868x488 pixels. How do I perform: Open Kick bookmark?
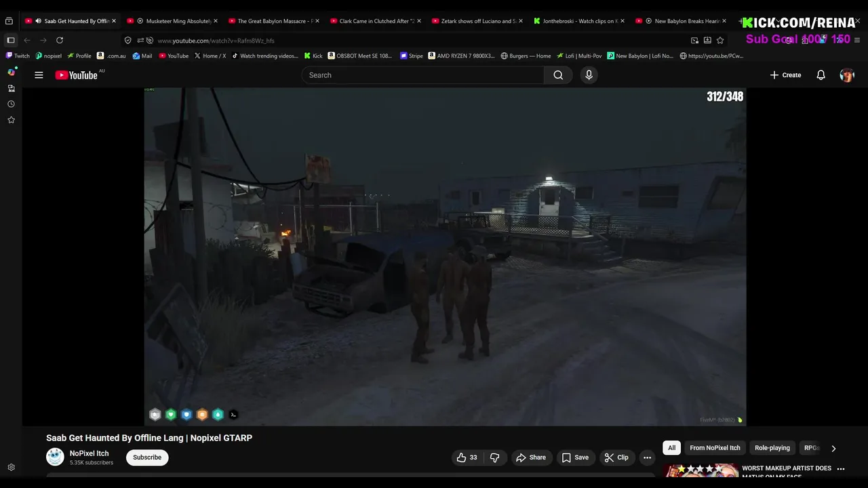click(x=313, y=56)
